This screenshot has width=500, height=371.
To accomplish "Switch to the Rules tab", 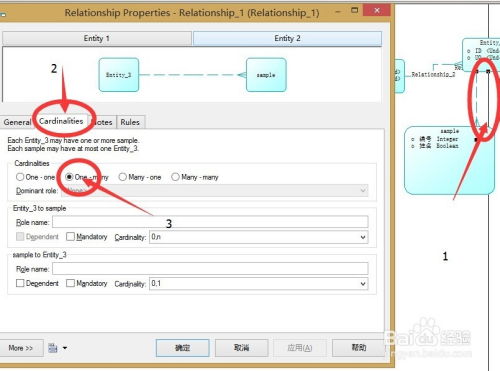I will pos(130,122).
